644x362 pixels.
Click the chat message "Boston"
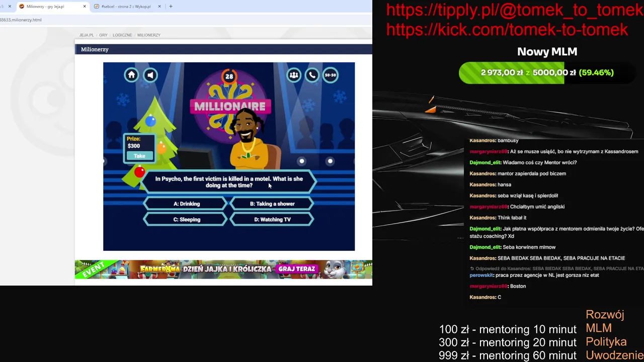coord(518,286)
